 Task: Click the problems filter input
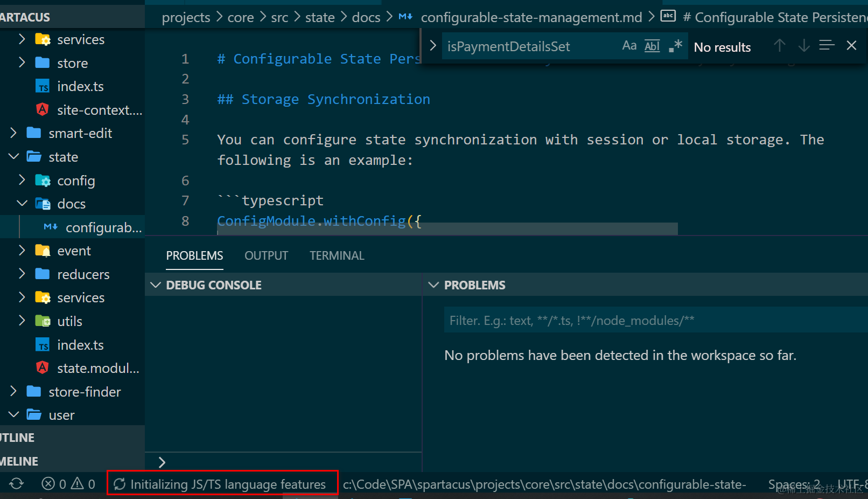[656, 320]
